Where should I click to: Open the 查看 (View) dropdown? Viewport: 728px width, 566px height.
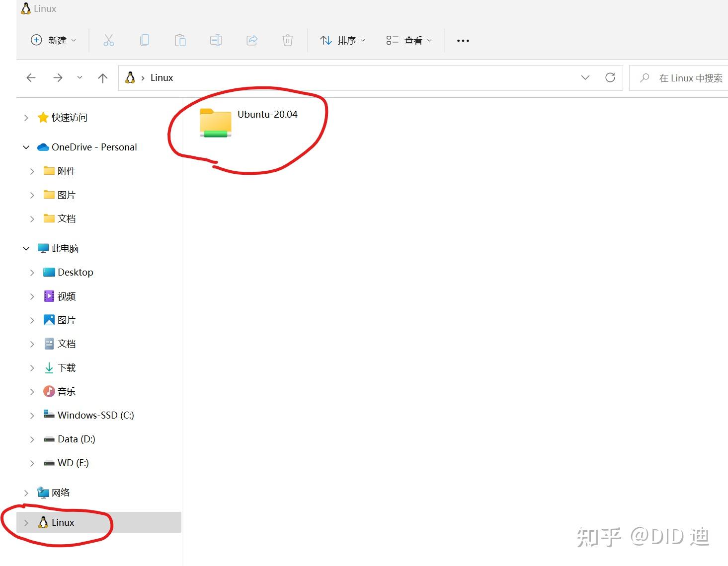point(409,40)
